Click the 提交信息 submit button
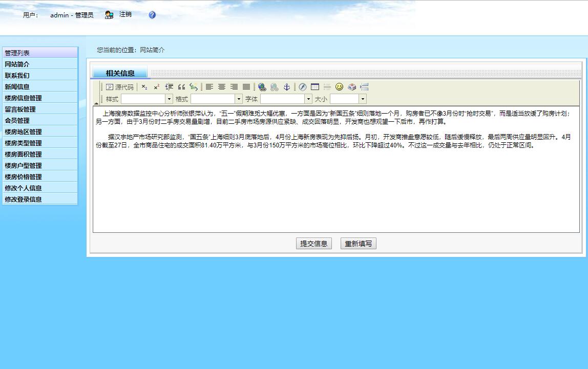This screenshot has height=369, width=588. tap(313, 243)
